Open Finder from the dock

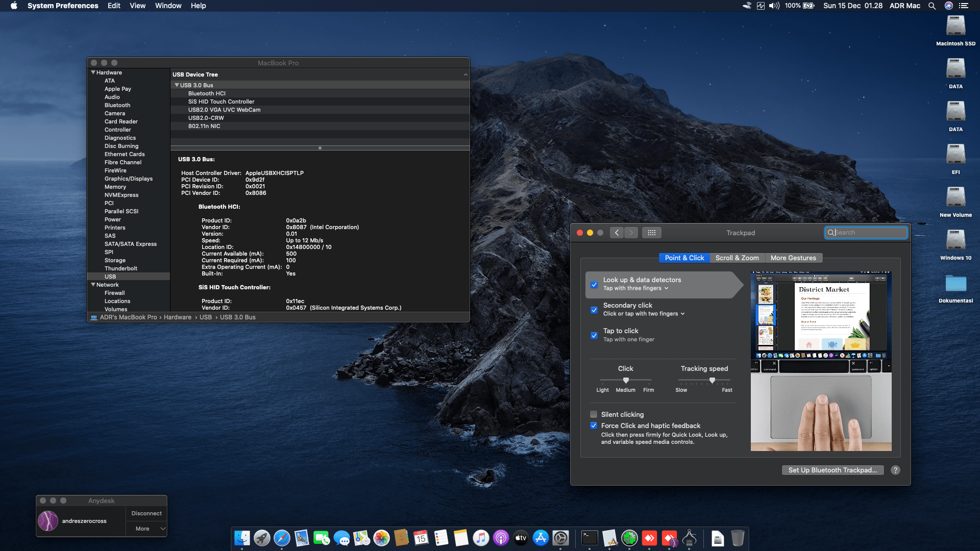point(242,538)
